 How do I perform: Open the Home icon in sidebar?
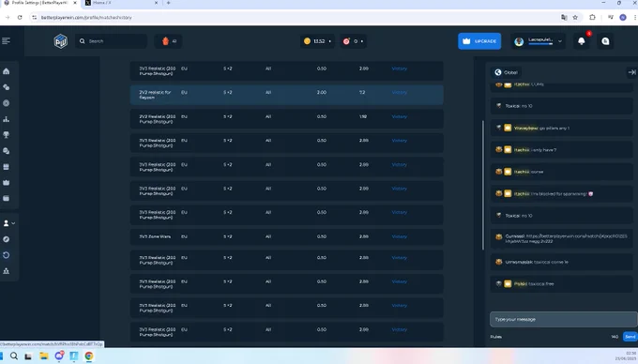click(x=7, y=71)
